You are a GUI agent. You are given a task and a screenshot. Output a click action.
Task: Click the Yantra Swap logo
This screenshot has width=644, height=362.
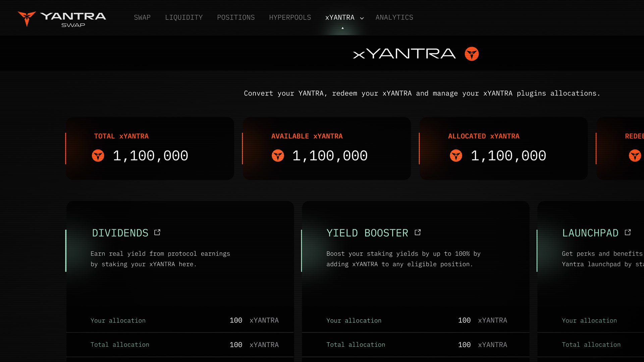coord(62,19)
